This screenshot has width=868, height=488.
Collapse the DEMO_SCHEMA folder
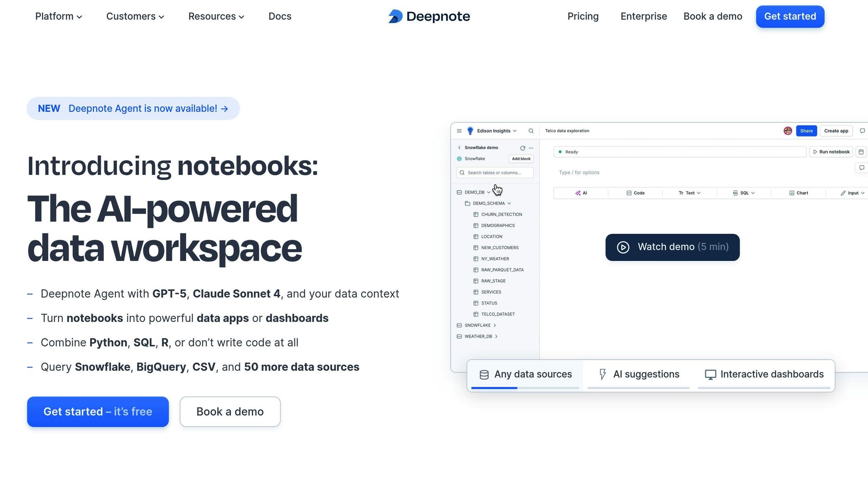[x=509, y=203]
